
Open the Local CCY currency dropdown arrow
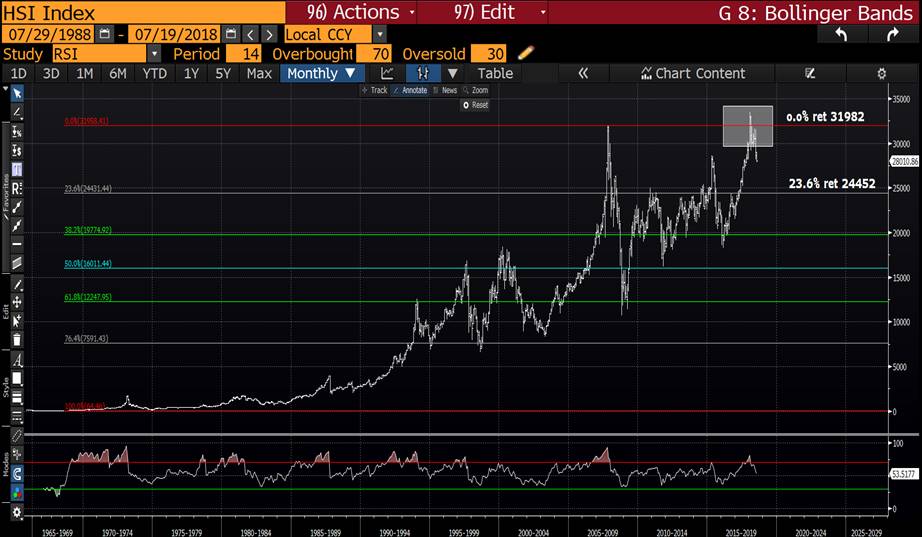click(380, 35)
